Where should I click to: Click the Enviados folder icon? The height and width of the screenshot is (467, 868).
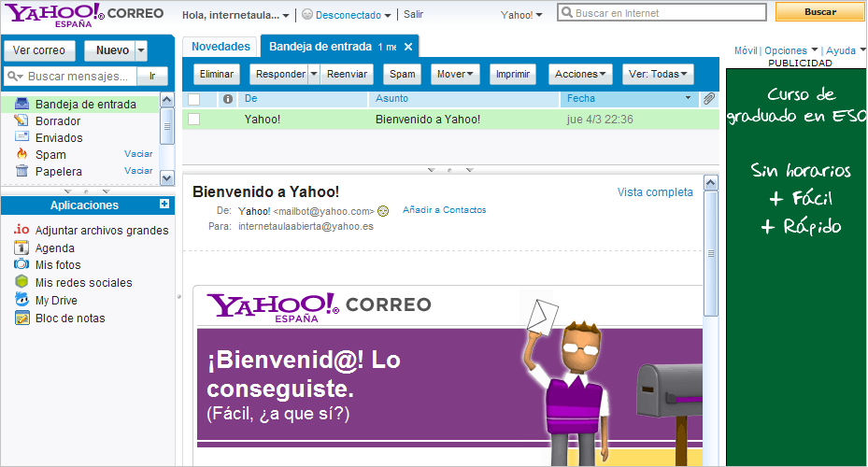click(21, 136)
